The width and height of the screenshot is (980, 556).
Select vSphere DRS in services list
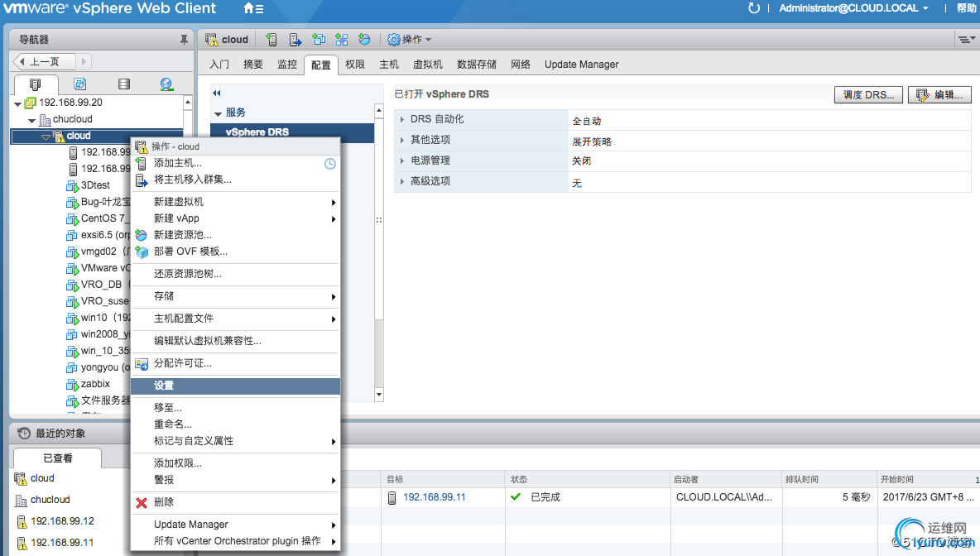292,132
